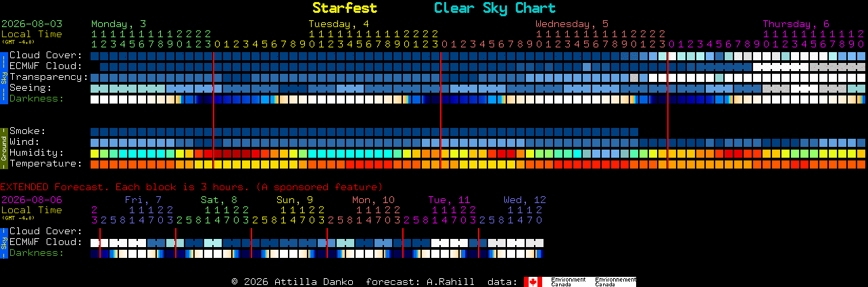
Task: Click the Thursday, 6 day header
Action: pos(796,24)
